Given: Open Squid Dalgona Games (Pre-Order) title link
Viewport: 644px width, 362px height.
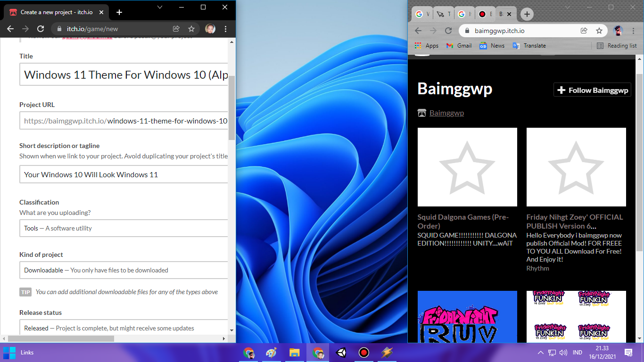Looking at the screenshot, I should pos(463,222).
